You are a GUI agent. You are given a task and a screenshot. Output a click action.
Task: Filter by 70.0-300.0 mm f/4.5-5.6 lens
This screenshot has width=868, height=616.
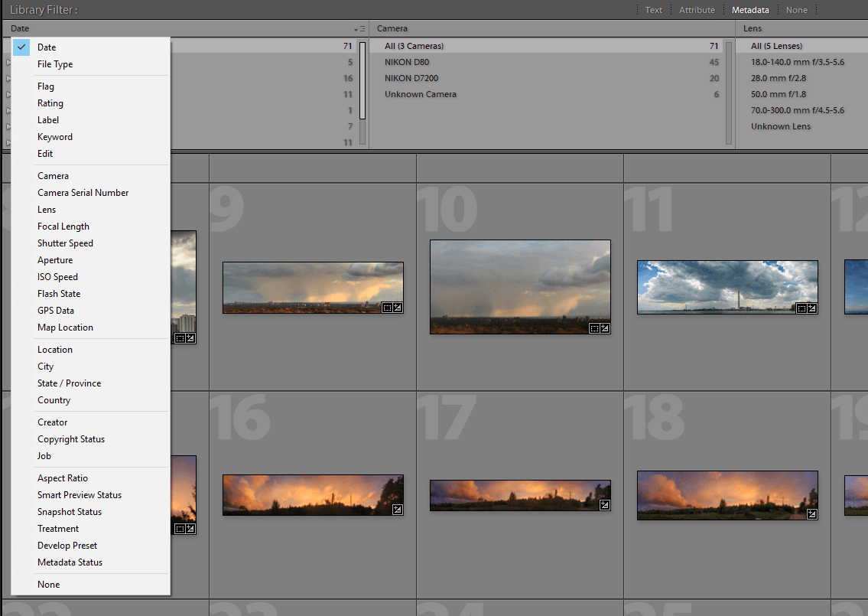click(802, 110)
